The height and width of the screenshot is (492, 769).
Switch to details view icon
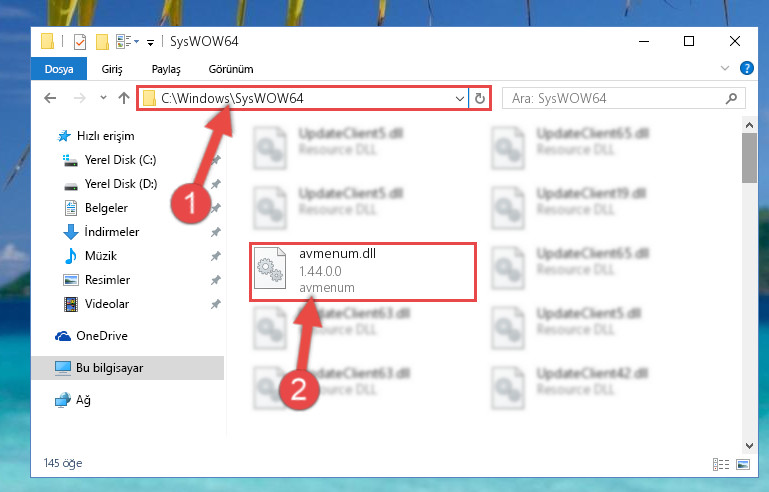pyautogui.click(x=720, y=464)
